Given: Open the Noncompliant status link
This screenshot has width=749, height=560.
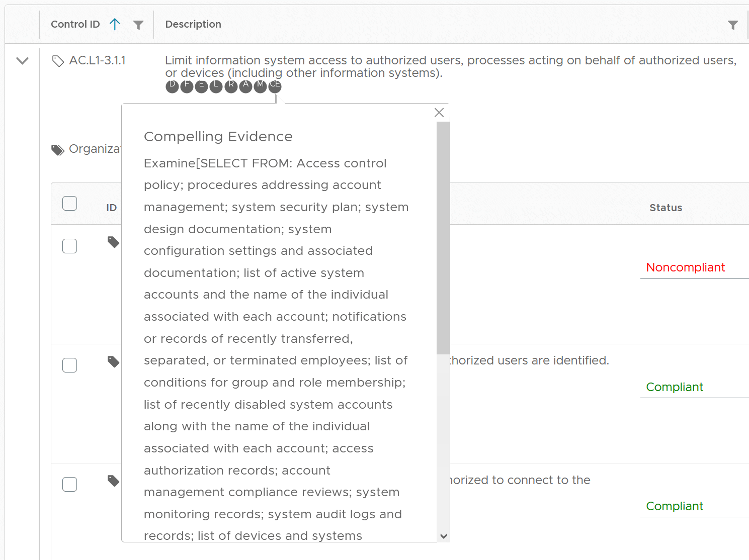Looking at the screenshot, I should [x=685, y=267].
